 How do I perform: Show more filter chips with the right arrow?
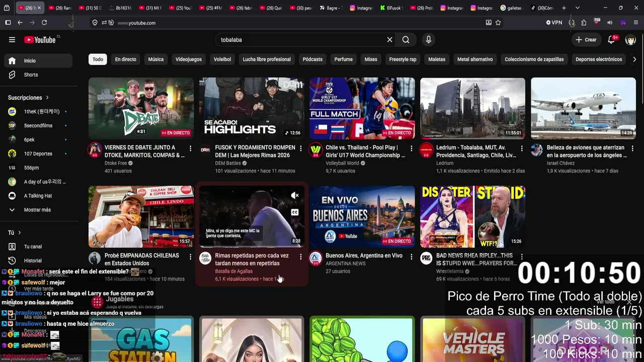(x=634, y=59)
